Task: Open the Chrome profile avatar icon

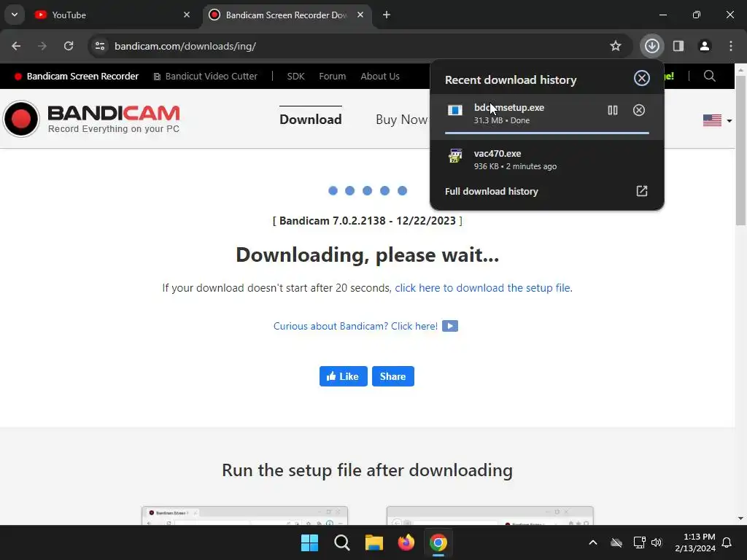Action: pos(705,46)
